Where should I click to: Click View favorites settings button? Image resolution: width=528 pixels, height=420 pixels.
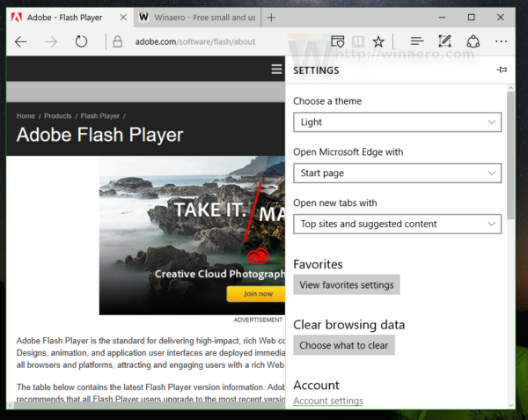346,284
